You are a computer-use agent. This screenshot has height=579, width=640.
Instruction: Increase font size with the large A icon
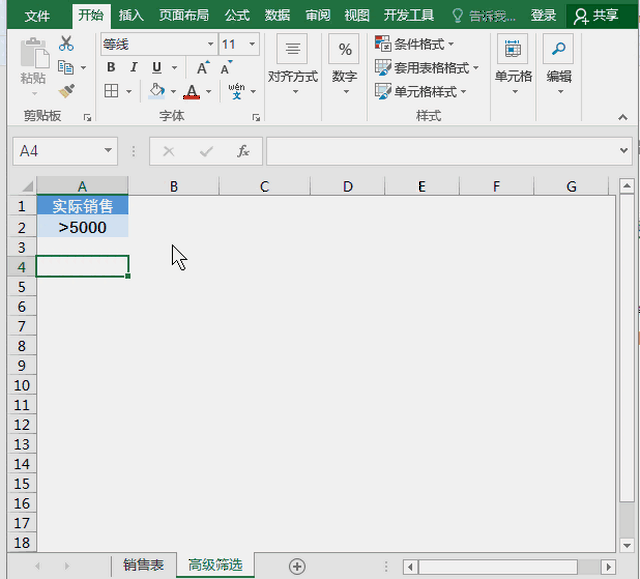click(x=203, y=67)
